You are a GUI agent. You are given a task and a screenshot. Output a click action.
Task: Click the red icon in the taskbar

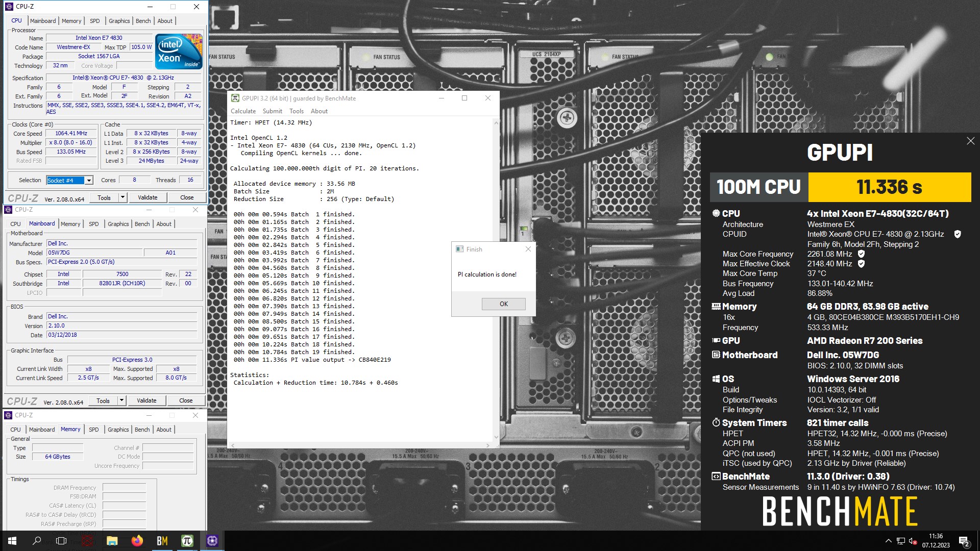(87, 541)
